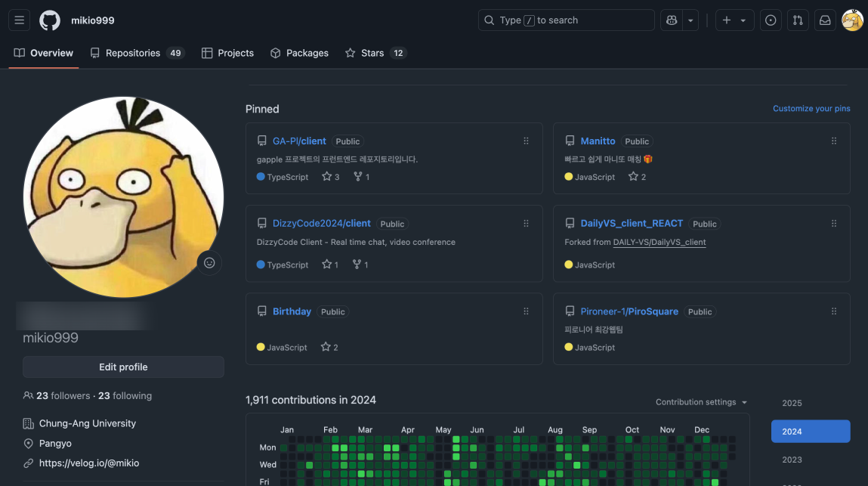Viewport: 868px width, 486px height.
Task: Open the 23 followers link
Action: tap(63, 395)
